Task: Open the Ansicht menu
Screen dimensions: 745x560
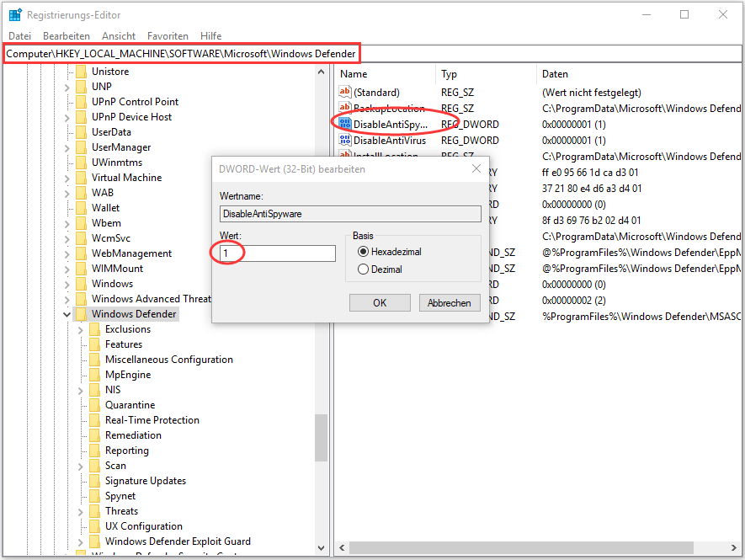Action: click(118, 35)
